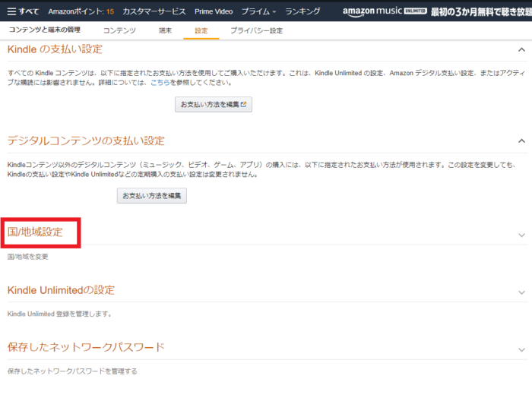
Task: Click Kindle Unlimited 登録を管理します text
Action: point(60,314)
